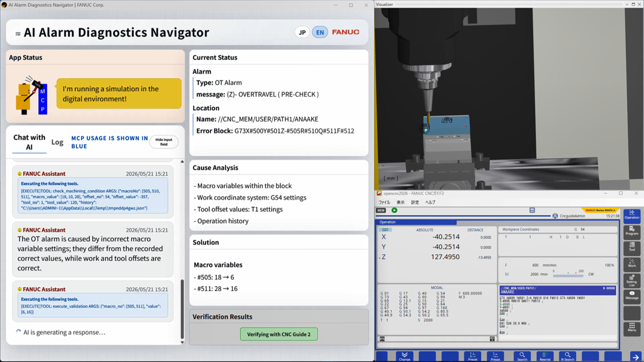Click the G01 mode label in position panel

[385, 230]
